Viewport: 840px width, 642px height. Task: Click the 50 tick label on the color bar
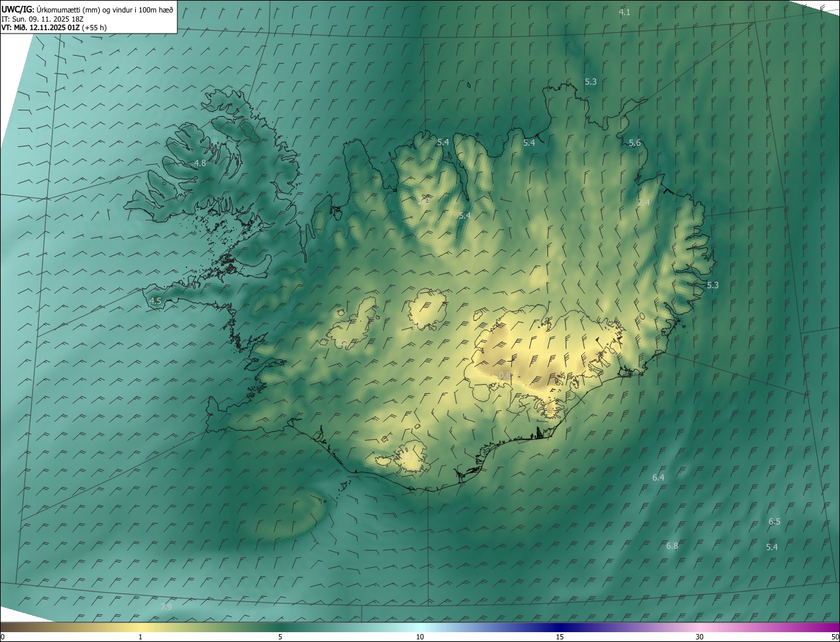(835, 637)
